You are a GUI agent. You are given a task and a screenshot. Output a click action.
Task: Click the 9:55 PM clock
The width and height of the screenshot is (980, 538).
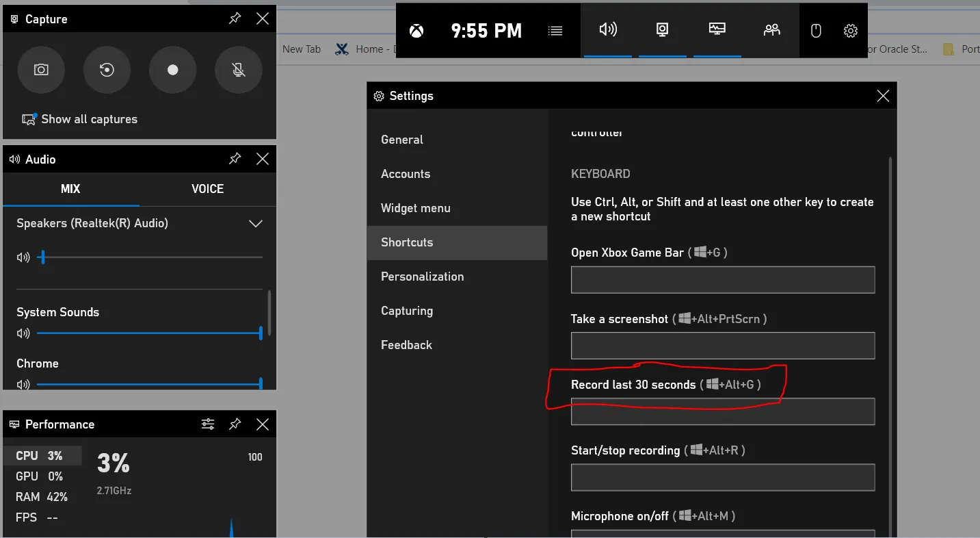point(486,31)
